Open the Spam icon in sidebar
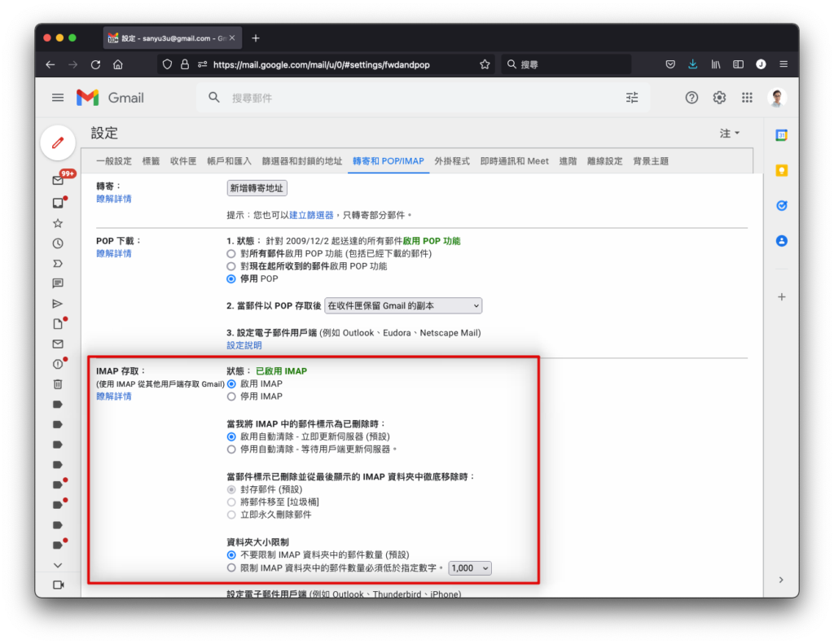834x644 pixels. [58, 364]
